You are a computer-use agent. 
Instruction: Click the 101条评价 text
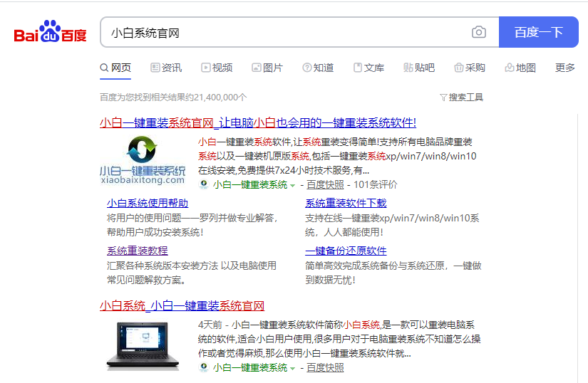tap(376, 184)
